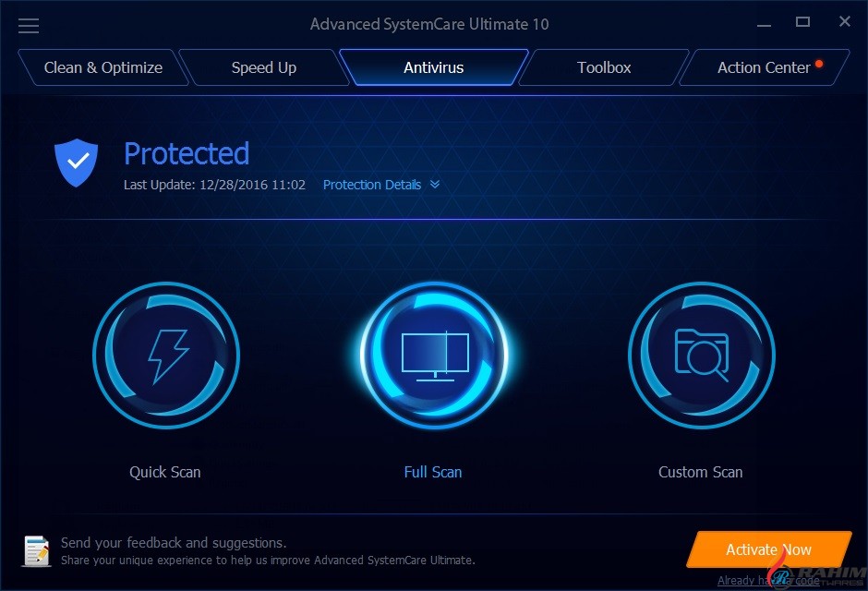
Task: Start Quick Scan with lightning bolt icon
Action: 166,356
